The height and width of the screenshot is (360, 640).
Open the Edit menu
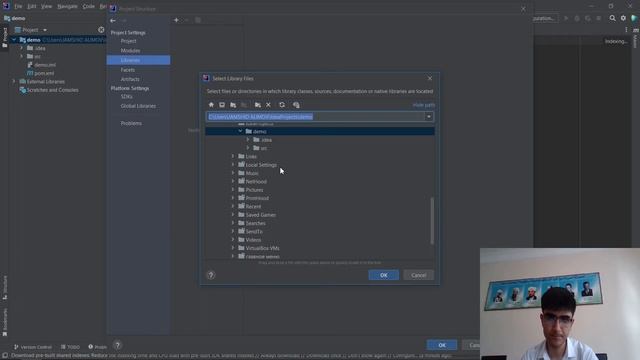[31, 7]
